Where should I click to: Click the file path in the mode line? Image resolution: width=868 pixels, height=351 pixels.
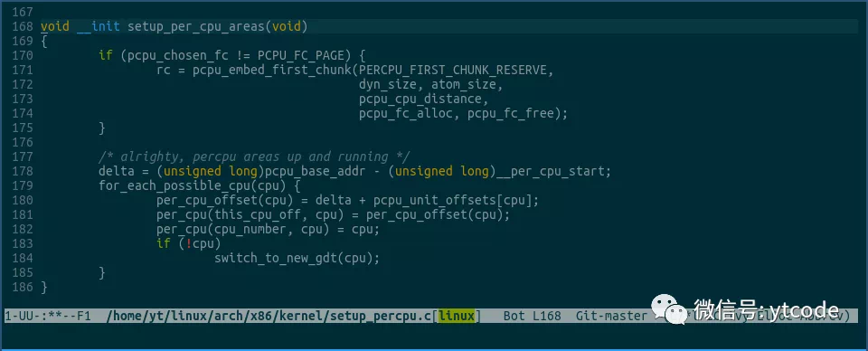tap(269, 316)
